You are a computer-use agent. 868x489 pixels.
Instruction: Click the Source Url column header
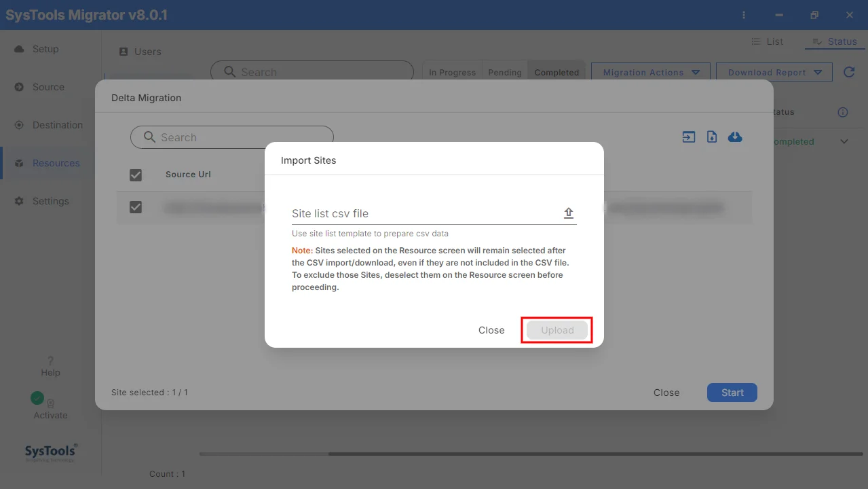(188, 175)
